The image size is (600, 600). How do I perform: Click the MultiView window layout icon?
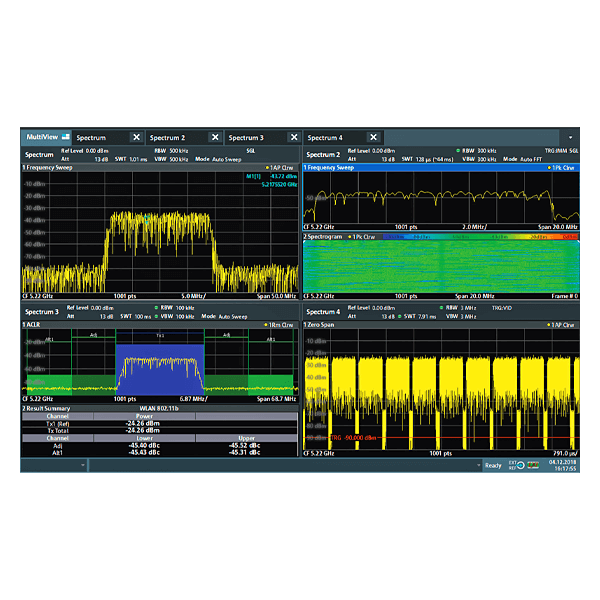65,137
